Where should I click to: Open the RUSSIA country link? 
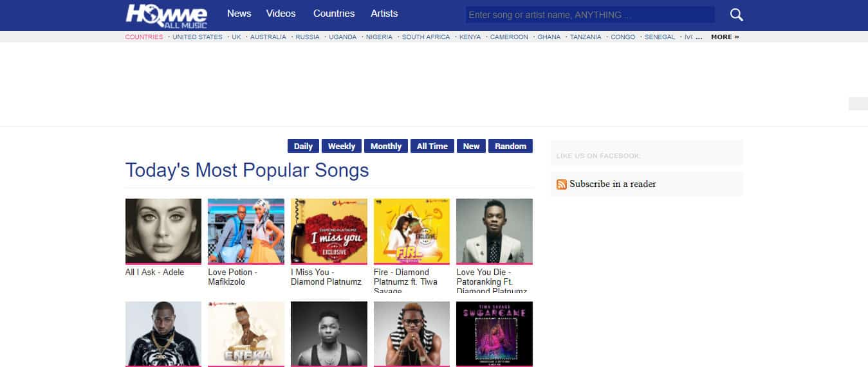308,37
